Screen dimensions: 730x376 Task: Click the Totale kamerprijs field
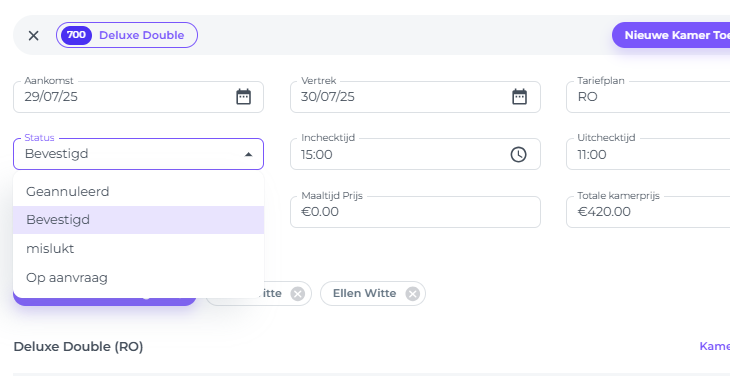click(648, 212)
